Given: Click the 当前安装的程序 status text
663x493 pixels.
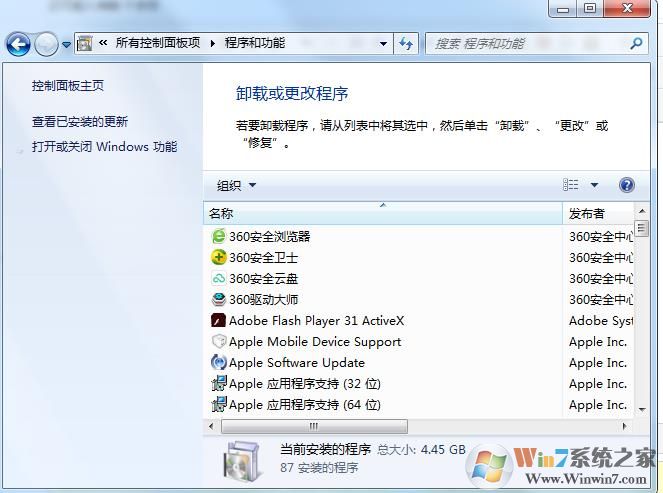Looking at the screenshot, I should [326, 449].
